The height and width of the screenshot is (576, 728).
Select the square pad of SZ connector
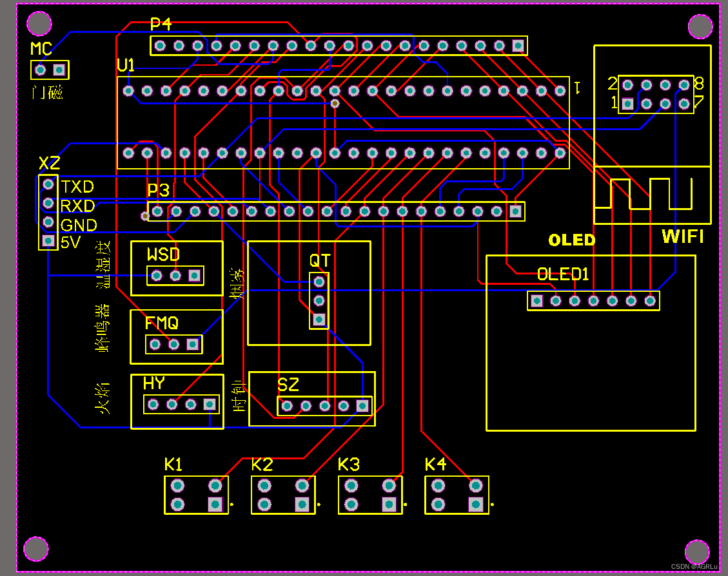point(362,407)
